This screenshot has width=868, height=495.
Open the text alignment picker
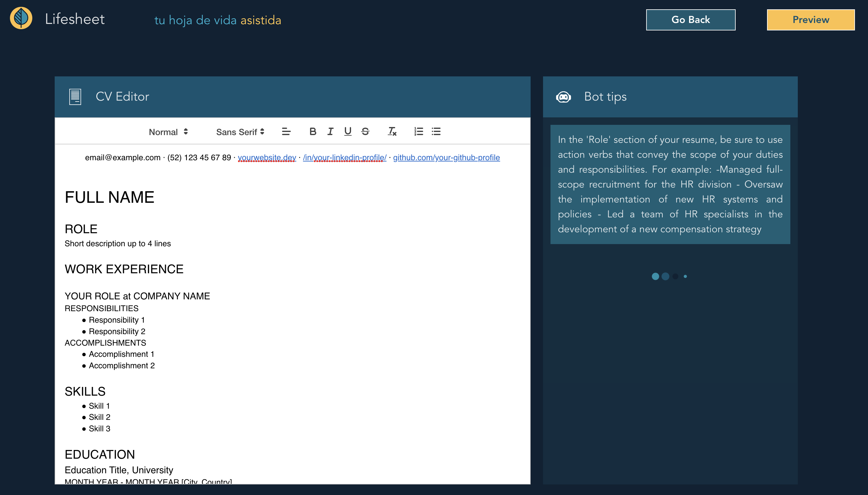tap(286, 132)
